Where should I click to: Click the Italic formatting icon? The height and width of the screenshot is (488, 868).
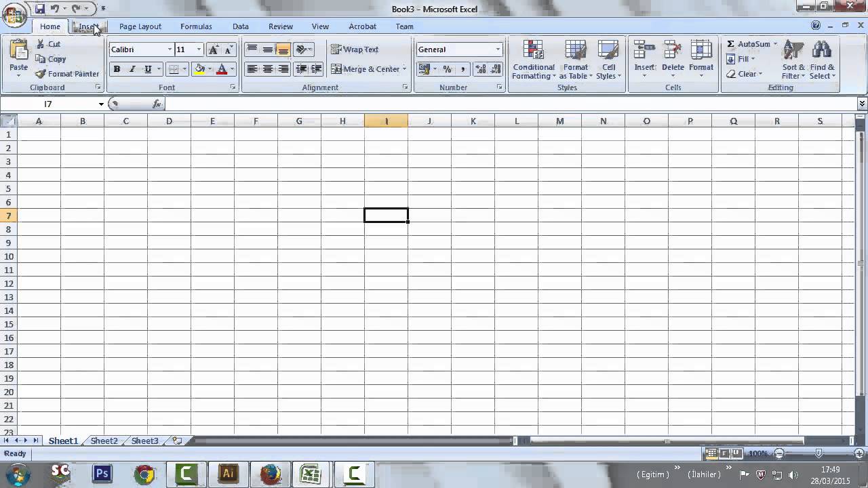(132, 69)
